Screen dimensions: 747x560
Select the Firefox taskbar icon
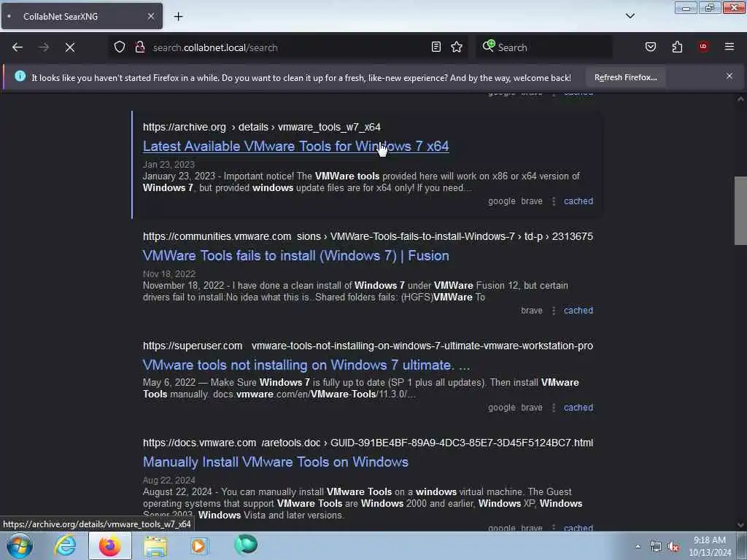[109, 545]
